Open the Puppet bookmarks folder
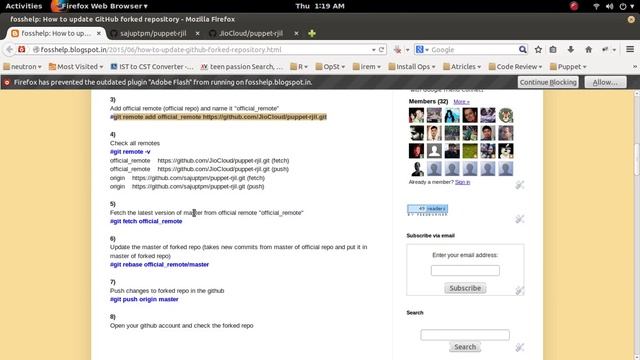 pos(568,67)
